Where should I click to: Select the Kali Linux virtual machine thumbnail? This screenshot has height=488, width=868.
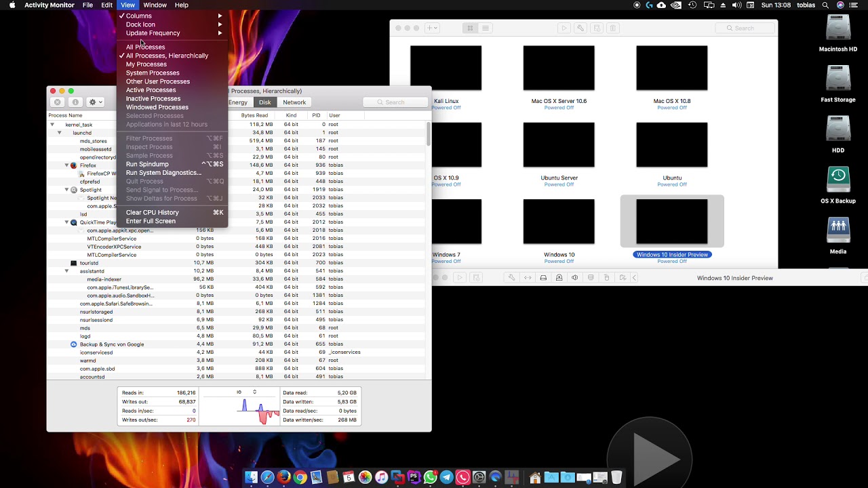click(446, 68)
